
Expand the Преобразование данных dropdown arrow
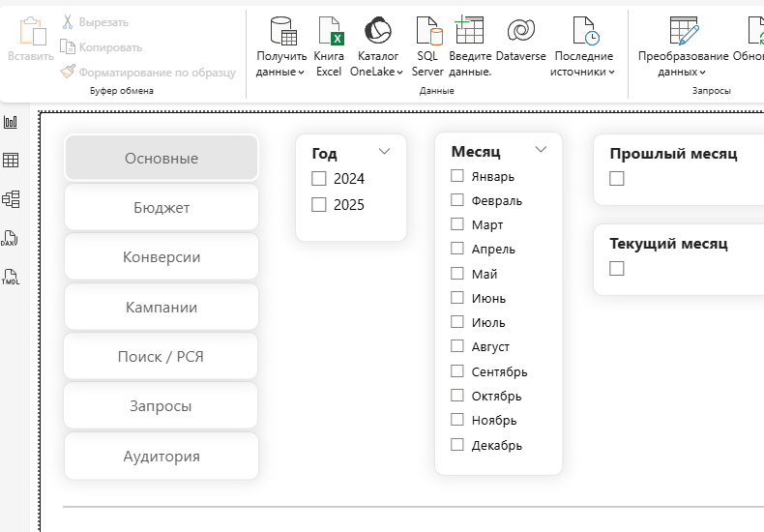pyautogui.click(x=703, y=73)
